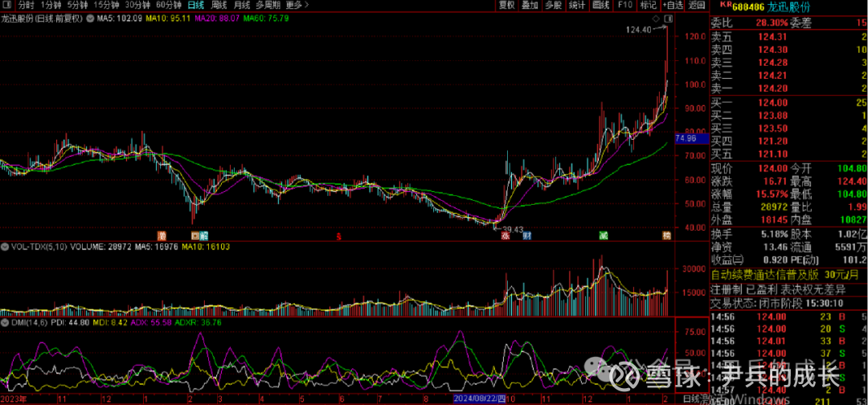Expand the 更多 periods menu

tap(296, 6)
